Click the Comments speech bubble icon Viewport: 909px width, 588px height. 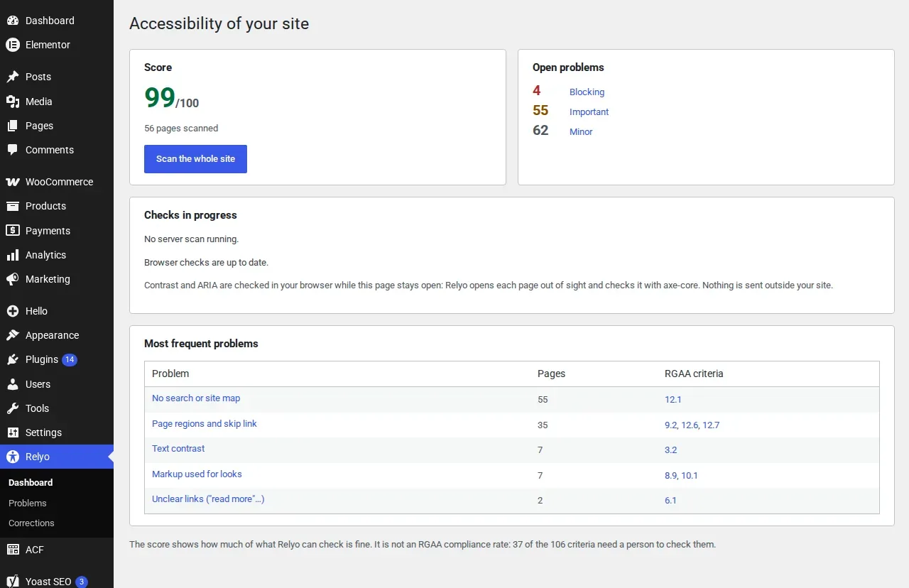[x=13, y=150]
